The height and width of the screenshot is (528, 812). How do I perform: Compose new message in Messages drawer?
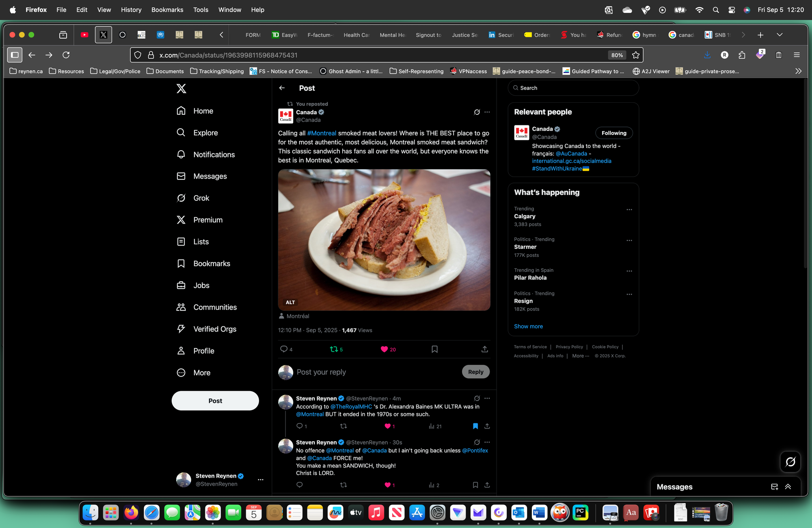(x=774, y=487)
